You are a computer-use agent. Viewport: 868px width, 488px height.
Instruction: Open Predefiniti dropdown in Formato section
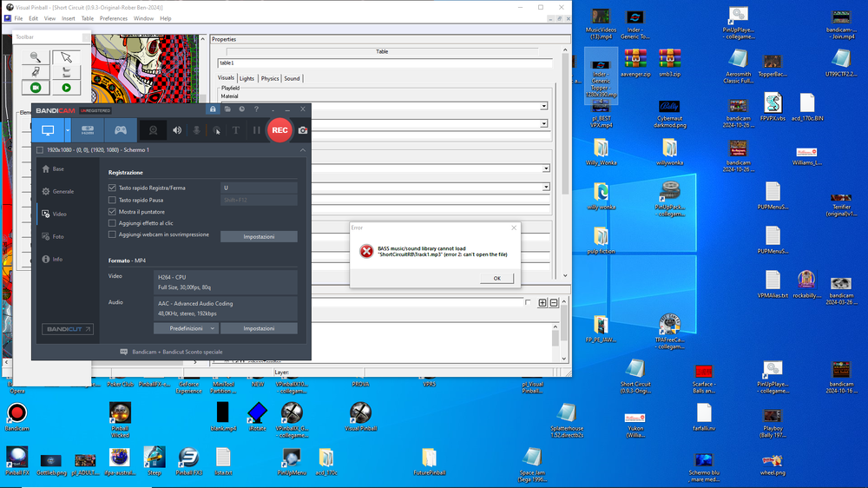186,328
